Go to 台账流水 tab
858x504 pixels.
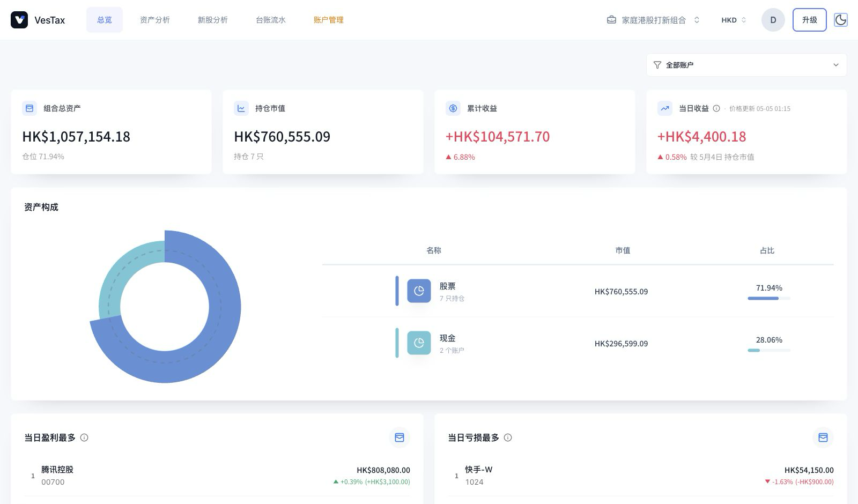pyautogui.click(x=271, y=20)
